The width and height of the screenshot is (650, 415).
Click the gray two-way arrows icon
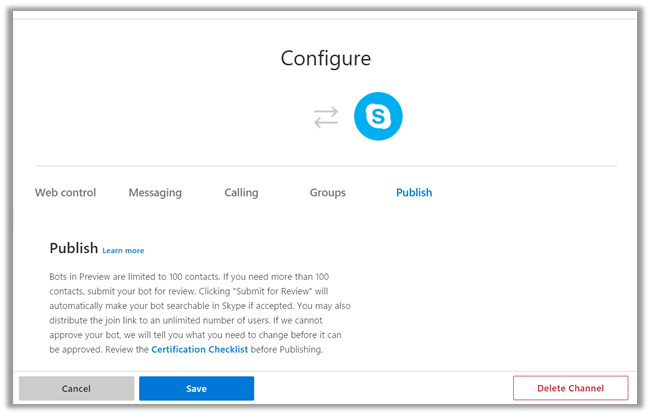click(x=326, y=117)
